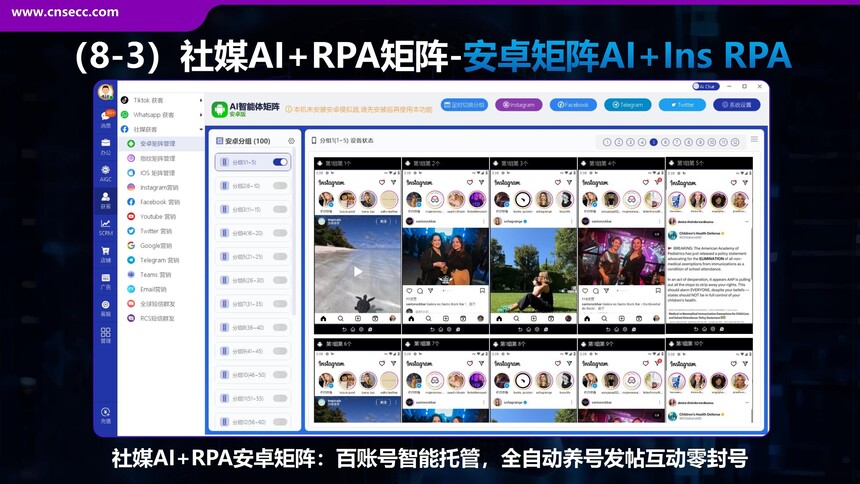The width and height of the screenshot is (860, 484).
Task: Collapse the 社媒获客 tree section
Action: (200, 129)
